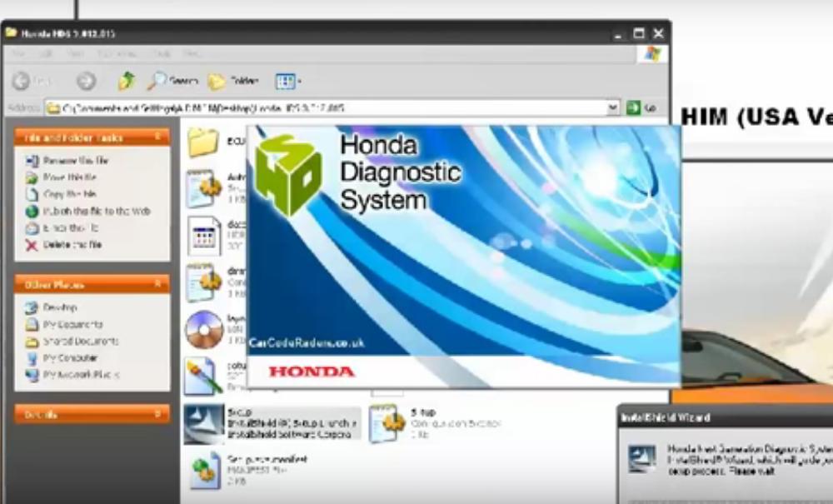
Task: Click the Forward navigation arrow
Action: pyautogui.click(x=87, y=81)
